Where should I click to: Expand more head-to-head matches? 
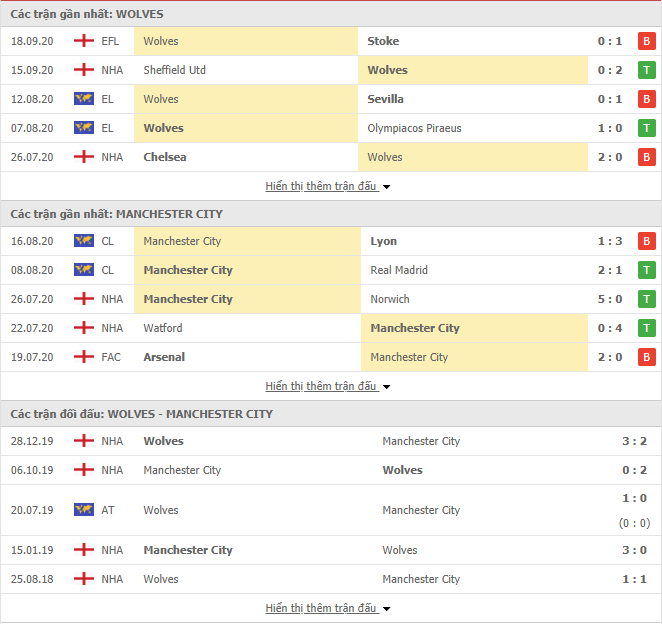328,608
